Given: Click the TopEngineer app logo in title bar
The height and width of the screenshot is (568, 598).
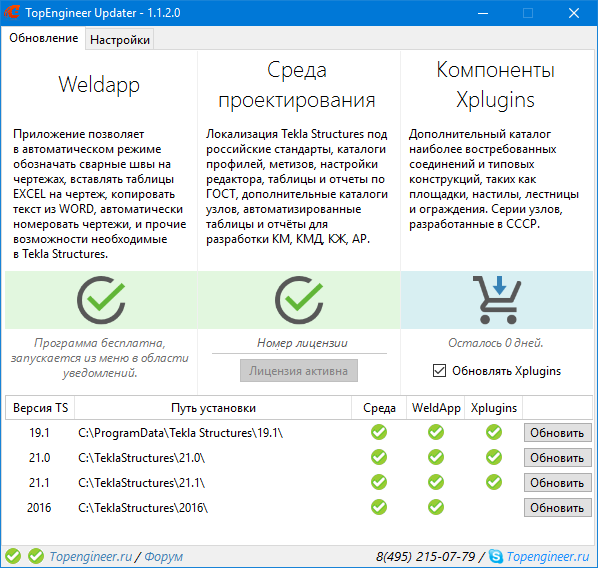Looking at the screenshot, I should [x=11, y=12].
